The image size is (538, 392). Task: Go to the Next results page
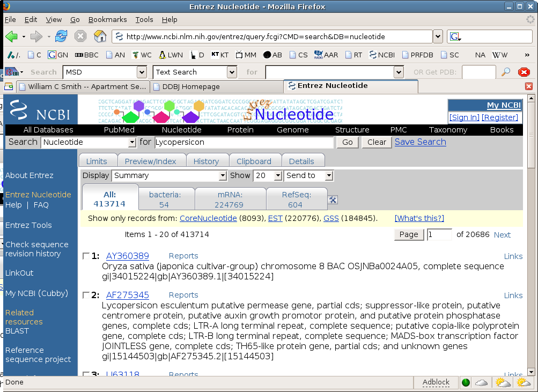pos(502,235)
